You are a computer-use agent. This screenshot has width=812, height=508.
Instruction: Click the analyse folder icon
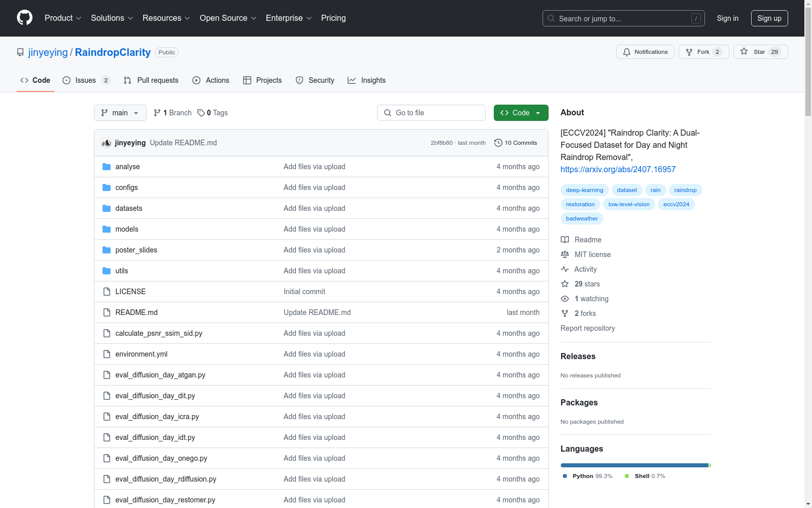click(x=107, y=167)
